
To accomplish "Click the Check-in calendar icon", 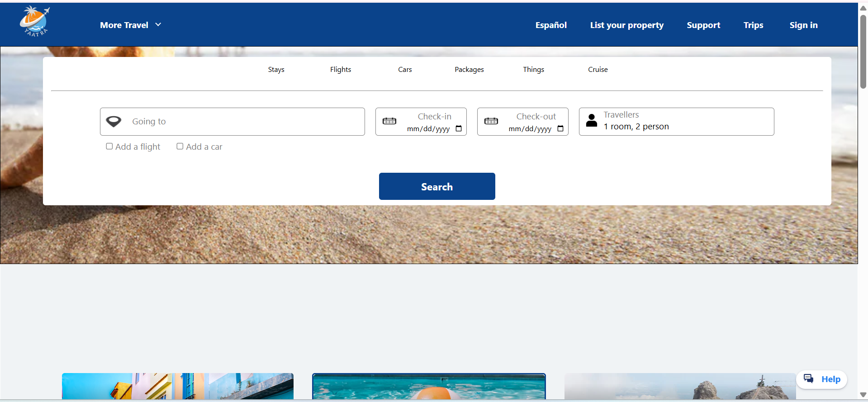I will click(389, 121).
